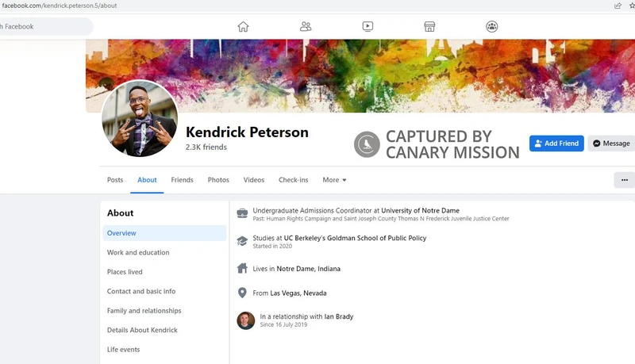Click the colorful cover photo
The image size is (635, 364).
[360, 75]
